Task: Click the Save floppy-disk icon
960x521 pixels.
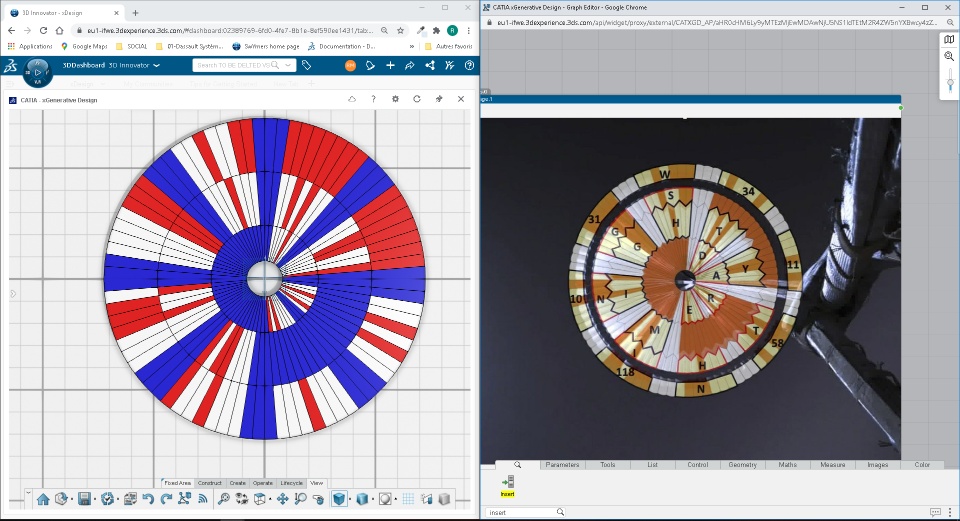Action: click(x=84, y=499)
